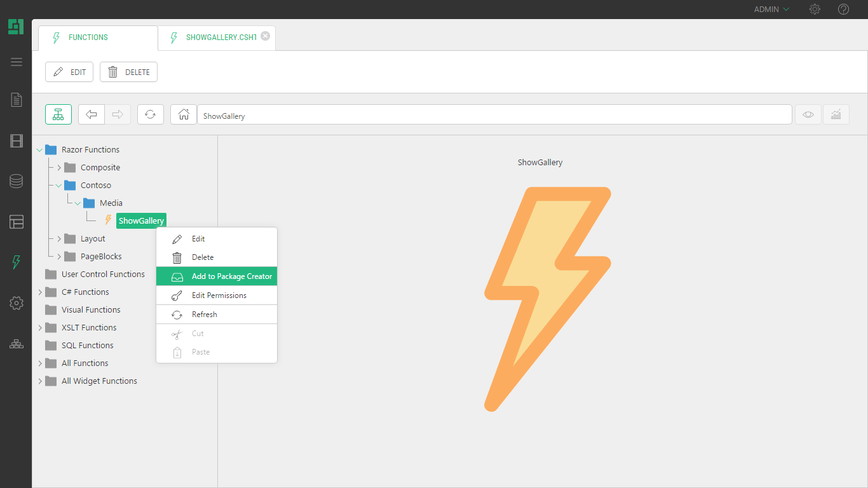
Task: Expand the Composite folder node
Action: [x=59, y=168]
